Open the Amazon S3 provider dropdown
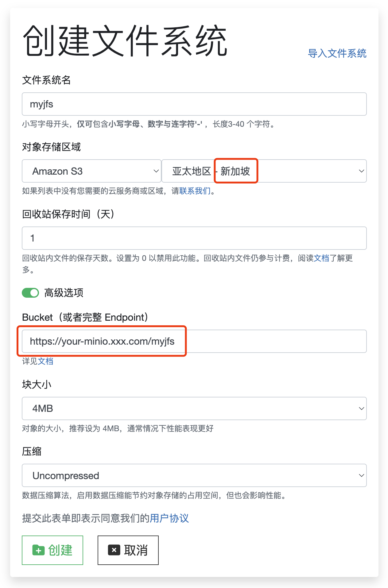This screenshot has width=388, height=588. coord(91,171)
